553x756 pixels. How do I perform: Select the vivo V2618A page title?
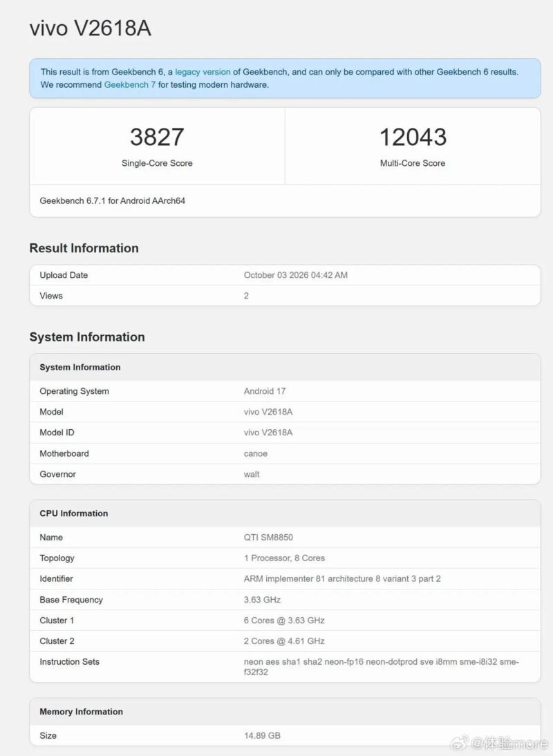90,28
